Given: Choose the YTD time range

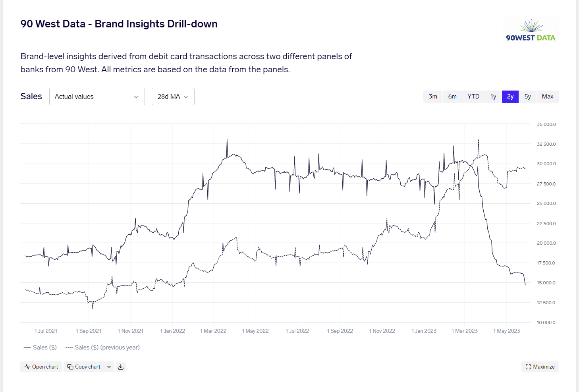Looking at the screenshot, I should click(473, 97).
